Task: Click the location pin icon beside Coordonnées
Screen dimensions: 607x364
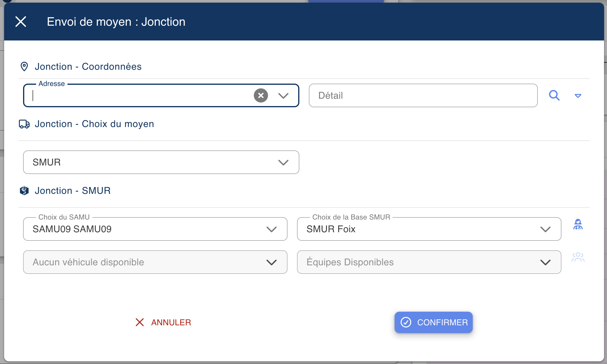Action: click(24, 66)
